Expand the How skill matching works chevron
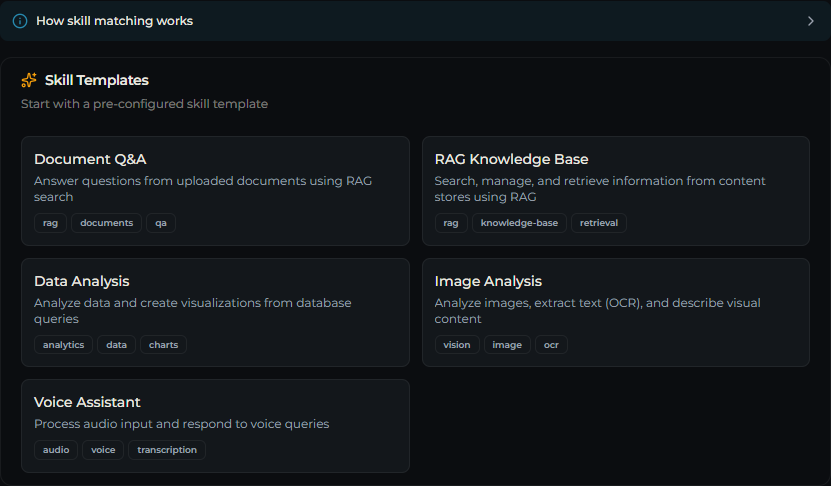This screenshot has height=486, width=831. (810, 21)
